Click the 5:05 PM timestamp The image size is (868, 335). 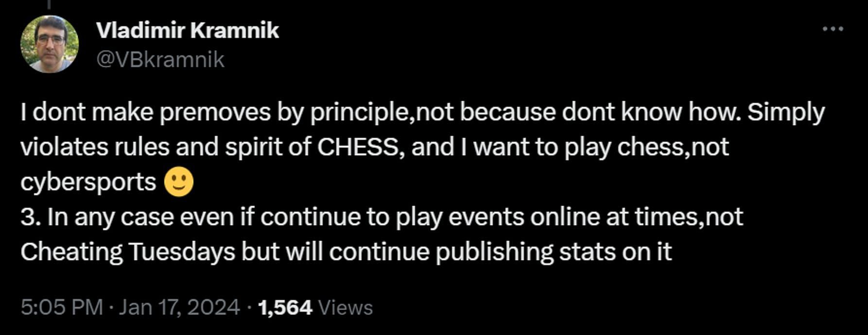pyautogui.click(x=62, y=307)
